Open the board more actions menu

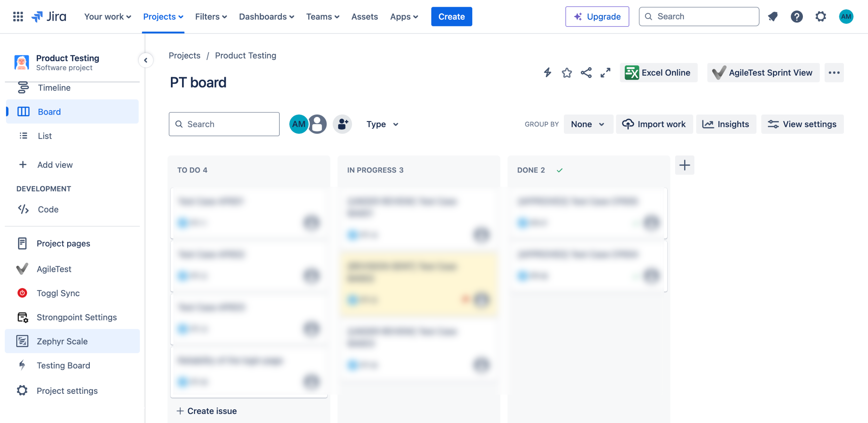tap(834, 73)
